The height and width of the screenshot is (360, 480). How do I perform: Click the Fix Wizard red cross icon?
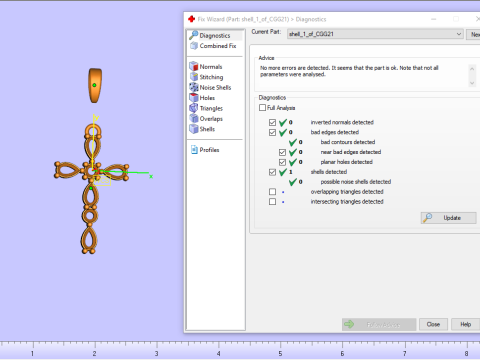191,19
